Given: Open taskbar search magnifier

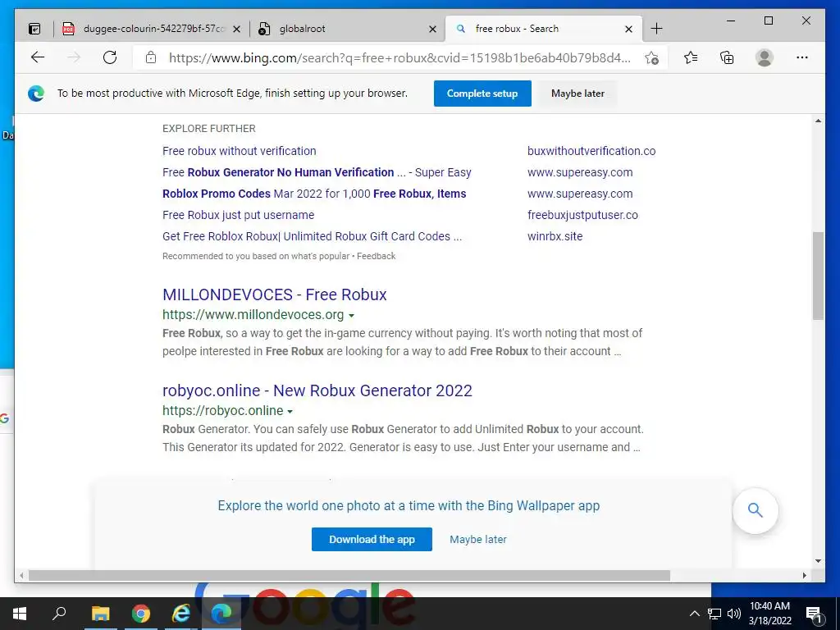Looking at the screenshot, I should click(59, 614).
